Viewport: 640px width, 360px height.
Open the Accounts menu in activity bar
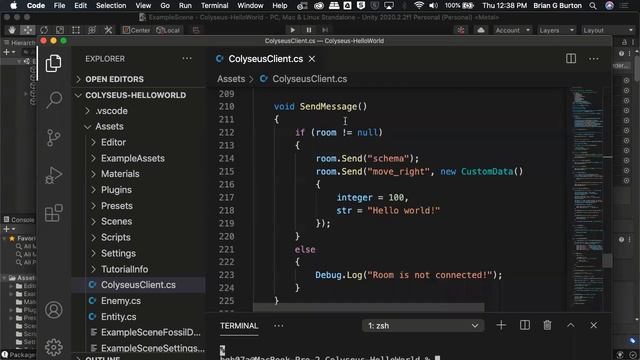pyautogui.click(x=53, y=310)
